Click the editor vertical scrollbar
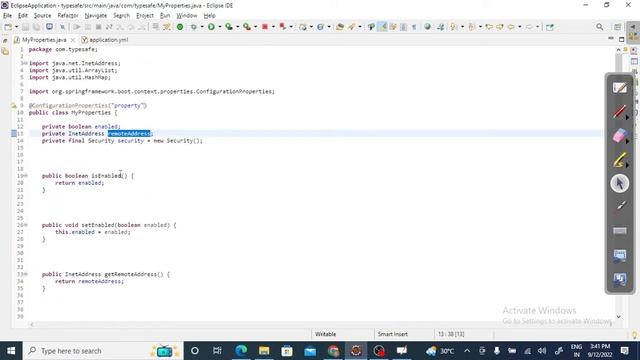This screenshot has width=640, height=360. [x=618, y=184]
